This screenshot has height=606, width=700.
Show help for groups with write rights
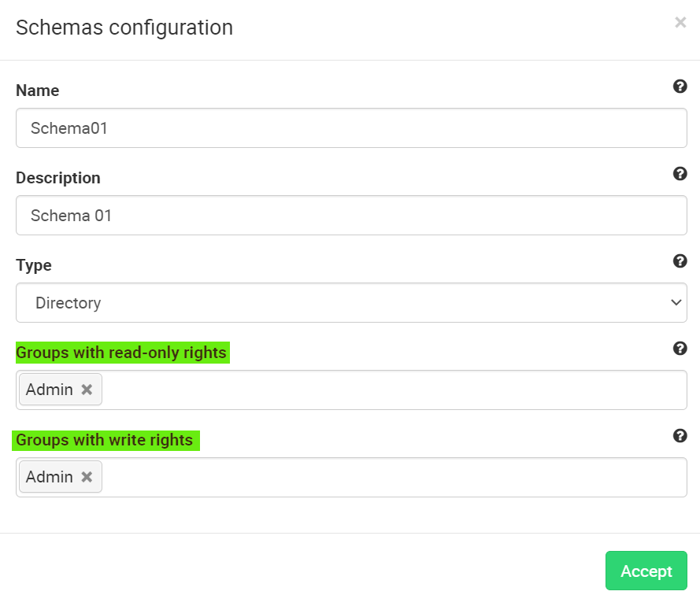click(x=680, y=436)
